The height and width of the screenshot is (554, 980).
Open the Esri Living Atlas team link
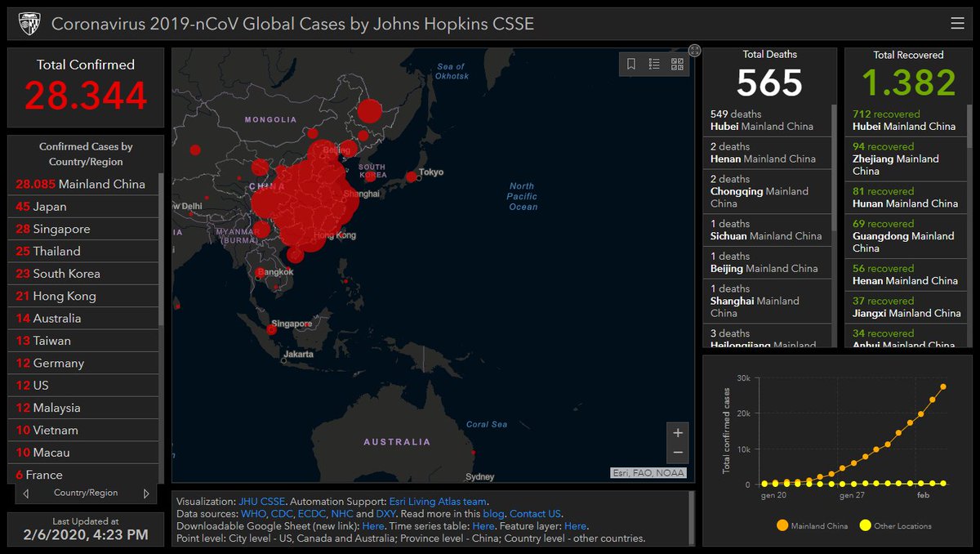coord(438,501)
